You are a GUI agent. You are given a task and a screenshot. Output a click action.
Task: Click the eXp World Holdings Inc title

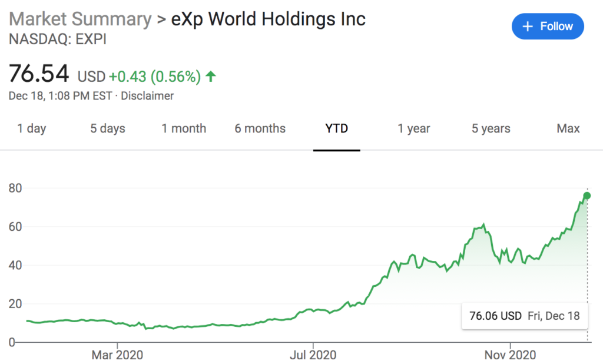(x=268, y=19)
